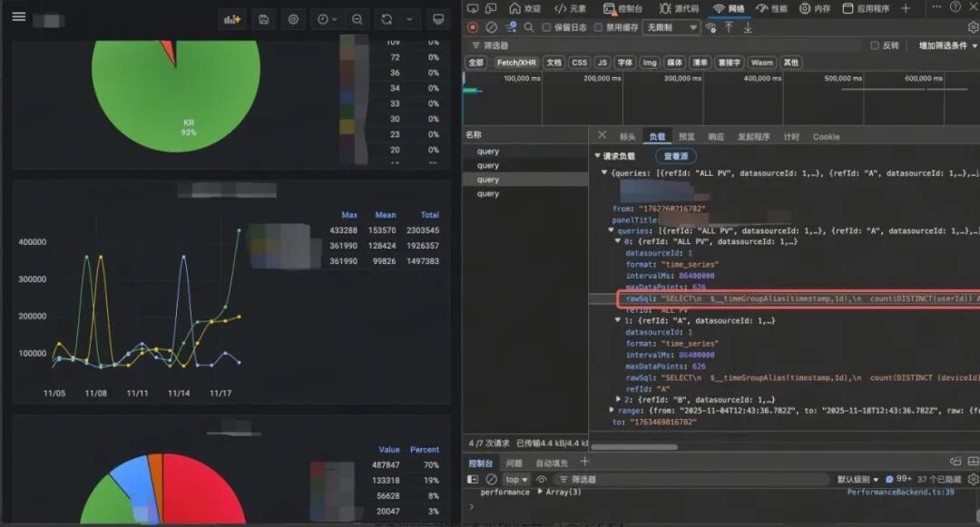Open the Cookie tab of request details
980x527 pixels.
(827, 137)
